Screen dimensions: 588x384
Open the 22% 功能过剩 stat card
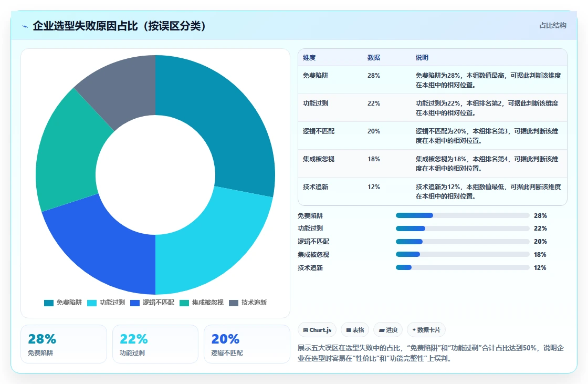(155, 344)
